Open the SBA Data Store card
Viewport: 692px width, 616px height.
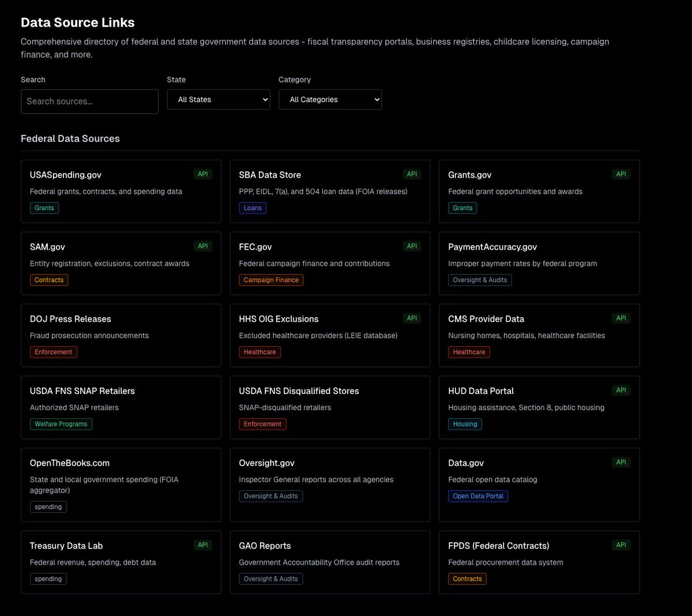pos(269,175)
